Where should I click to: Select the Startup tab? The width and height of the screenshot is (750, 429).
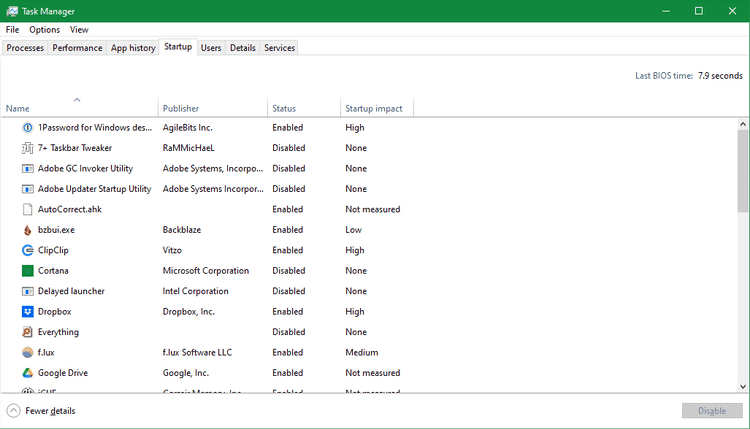[178, 47]
